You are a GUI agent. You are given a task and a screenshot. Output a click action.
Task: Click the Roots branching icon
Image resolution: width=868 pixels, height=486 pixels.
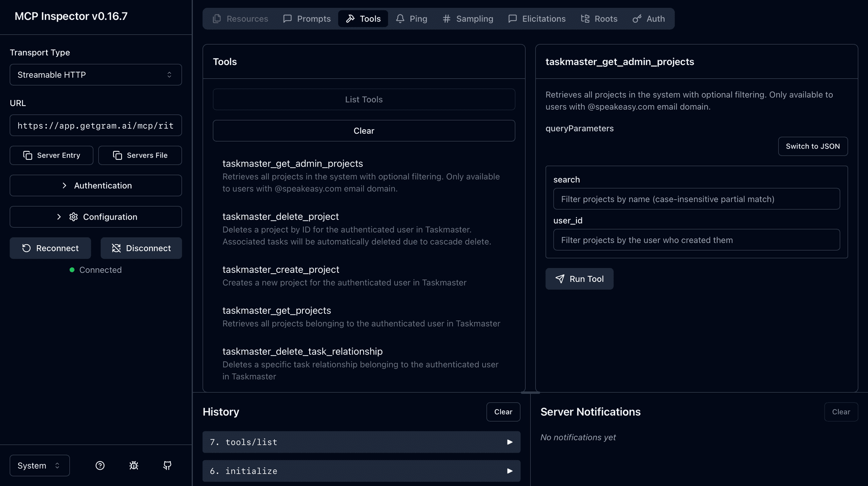click(x=585, y=19)
